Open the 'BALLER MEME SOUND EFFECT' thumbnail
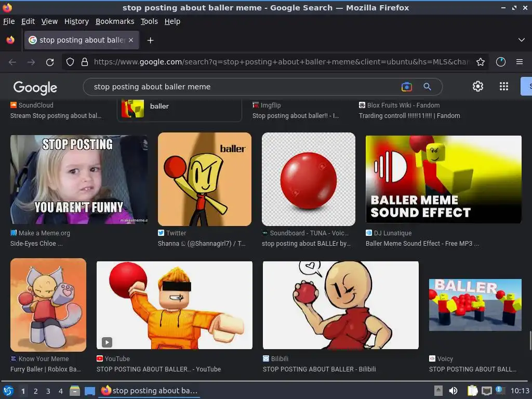Screen dimensions: 532x399 444,179
